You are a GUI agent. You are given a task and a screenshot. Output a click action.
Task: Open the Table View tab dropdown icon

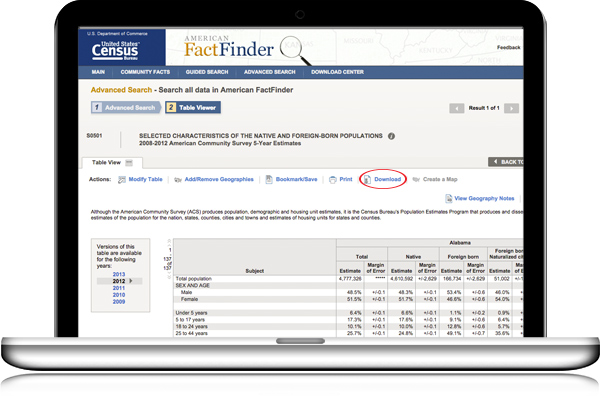tap(129, 163)
